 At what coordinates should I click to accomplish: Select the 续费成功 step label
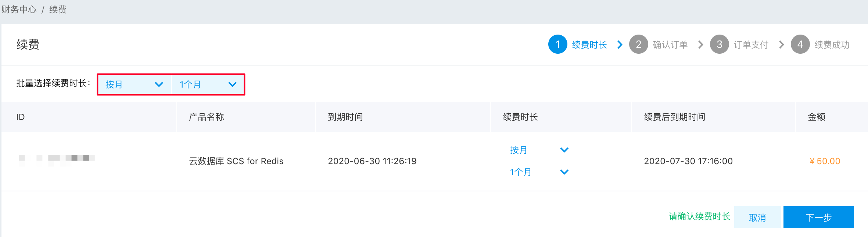tap(832, 45)
